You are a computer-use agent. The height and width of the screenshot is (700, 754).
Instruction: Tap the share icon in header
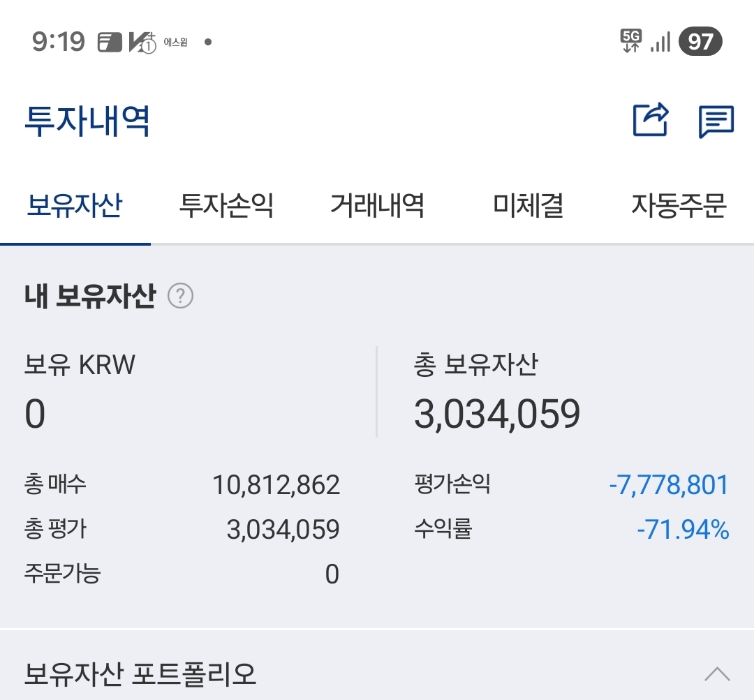[x=651, y=120]
